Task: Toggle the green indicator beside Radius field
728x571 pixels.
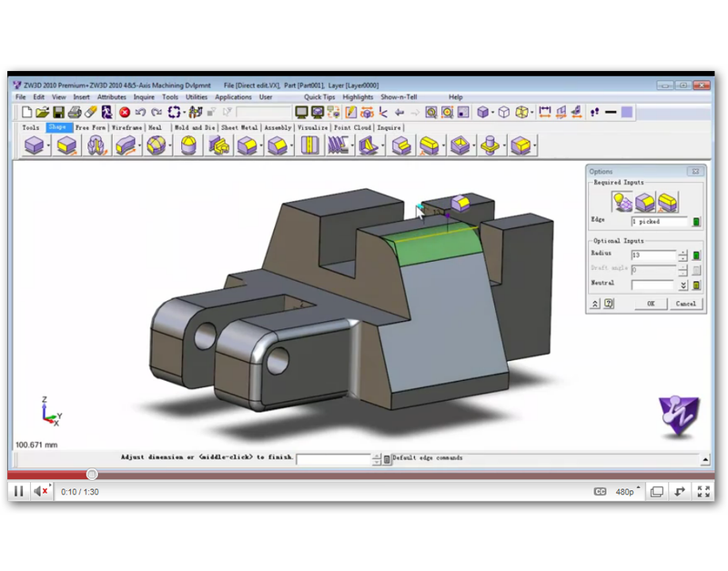Action: pyautogui.click(x=696, y=255)
